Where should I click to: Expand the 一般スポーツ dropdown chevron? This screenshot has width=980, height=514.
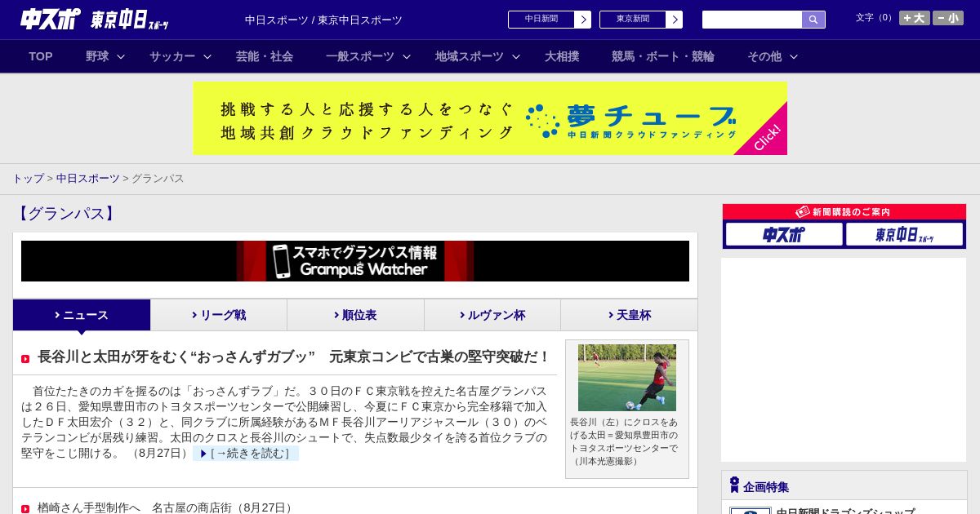(407, 56)
